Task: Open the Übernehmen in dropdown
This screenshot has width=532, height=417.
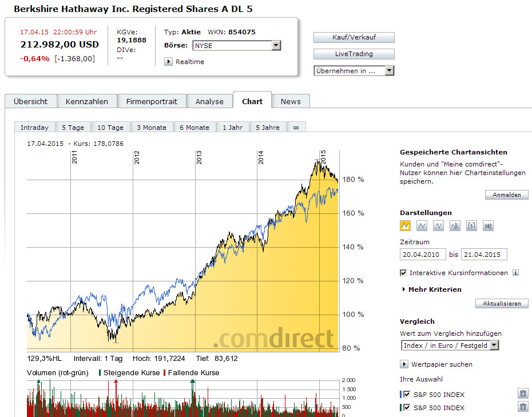Action: 354,70
